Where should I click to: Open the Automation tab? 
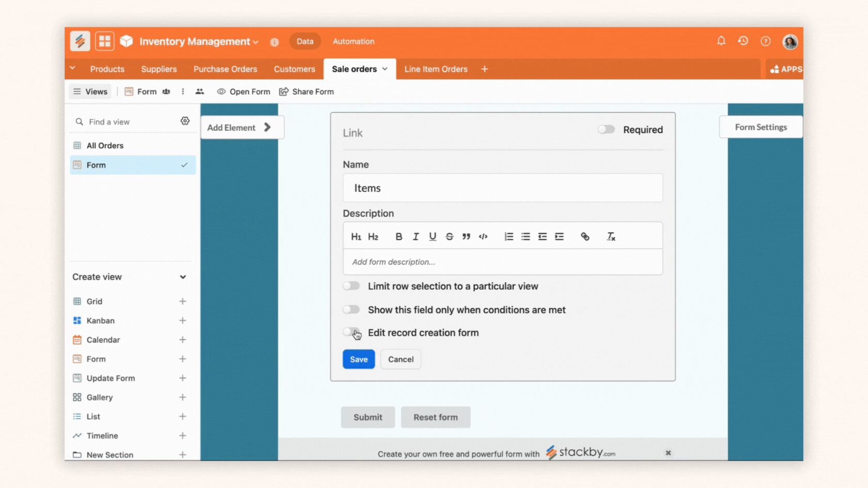pos(353,41)
